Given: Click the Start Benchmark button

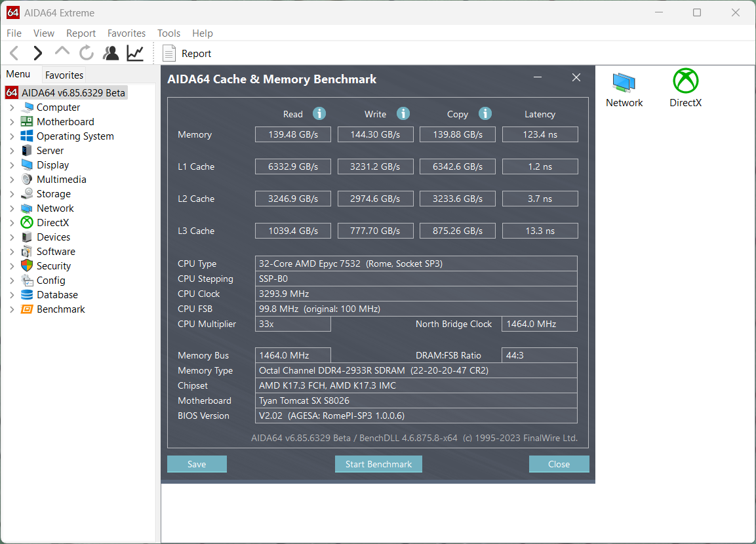Looking at the screenshot, I should pyautogui.click(x=378, y=464).
